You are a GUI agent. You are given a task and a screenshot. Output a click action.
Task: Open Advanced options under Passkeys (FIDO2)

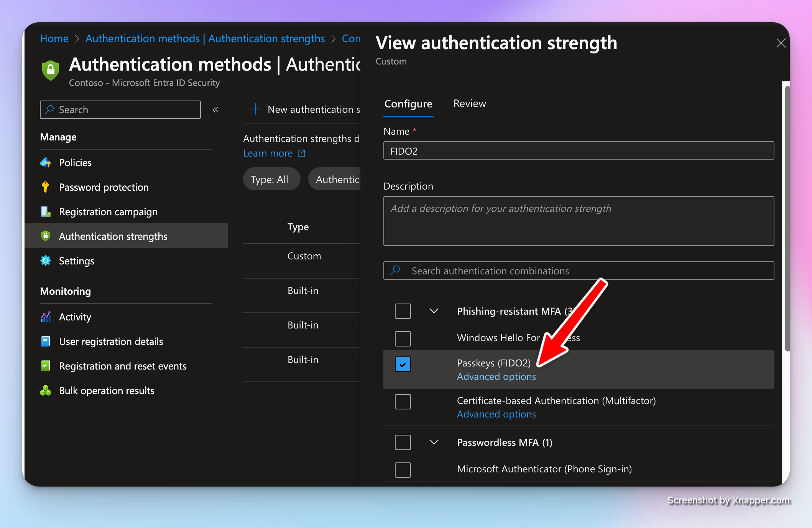496,377
